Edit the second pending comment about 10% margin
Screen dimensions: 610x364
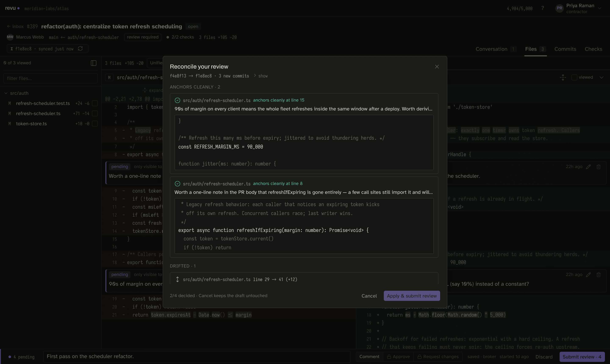pyautogui.click(x=588, y=275)
